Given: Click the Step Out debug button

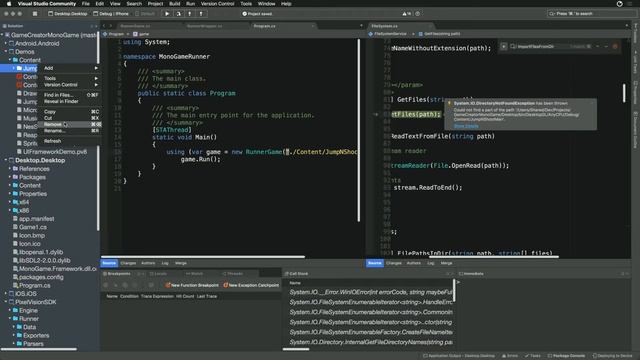Looking at the screenshot, I should (x=201, y=14).
